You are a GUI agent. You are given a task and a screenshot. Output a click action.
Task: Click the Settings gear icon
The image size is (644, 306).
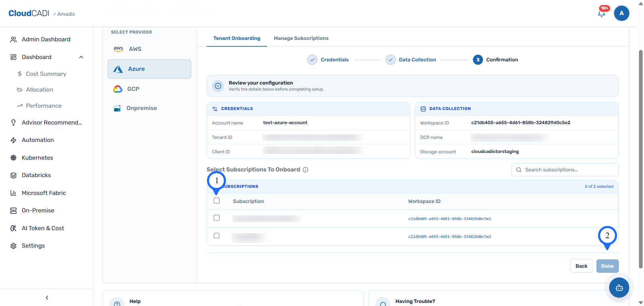(x=13, y=246)
